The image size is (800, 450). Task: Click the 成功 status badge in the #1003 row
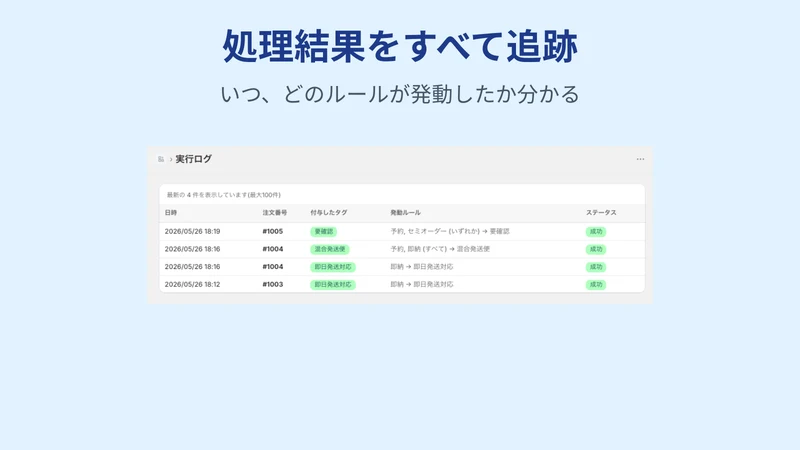pyautogui.click(x=595, y=285)
